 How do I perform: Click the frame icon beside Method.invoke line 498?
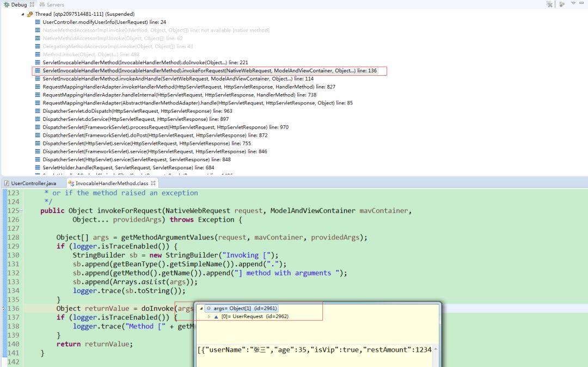click(38, 54)
